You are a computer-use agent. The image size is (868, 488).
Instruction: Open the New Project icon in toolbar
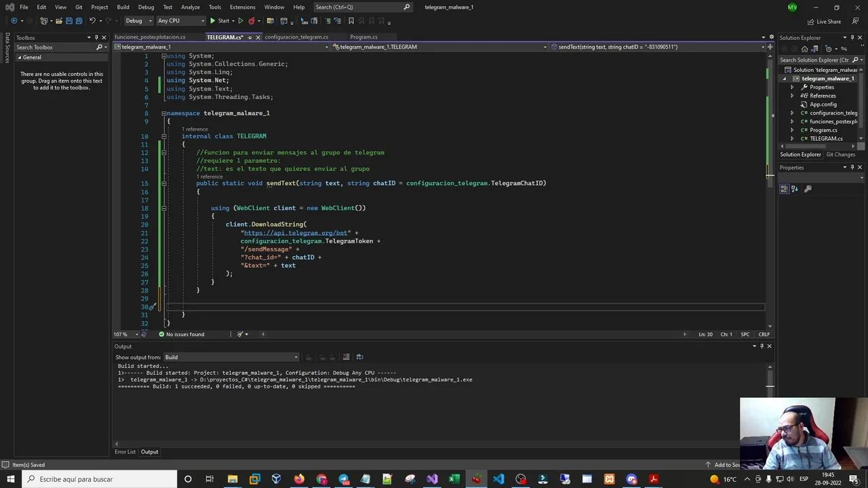pos(44,20)
